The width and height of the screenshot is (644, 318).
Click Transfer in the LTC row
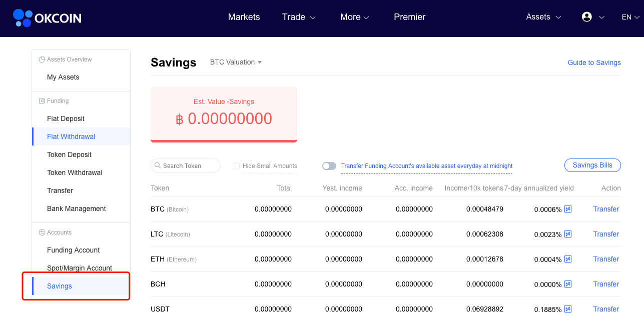point(606,234)
